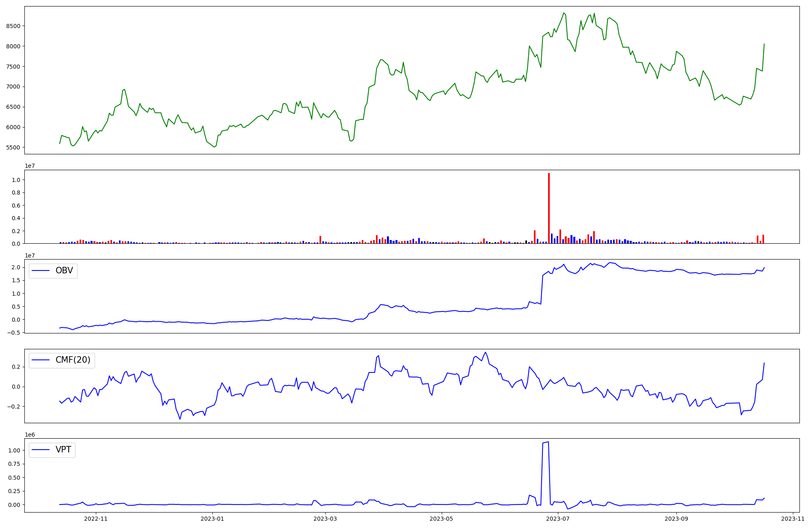Click the CMF(20) legend label
The height and width of the screenshot is (528, 812).
[x=73, y=360]
